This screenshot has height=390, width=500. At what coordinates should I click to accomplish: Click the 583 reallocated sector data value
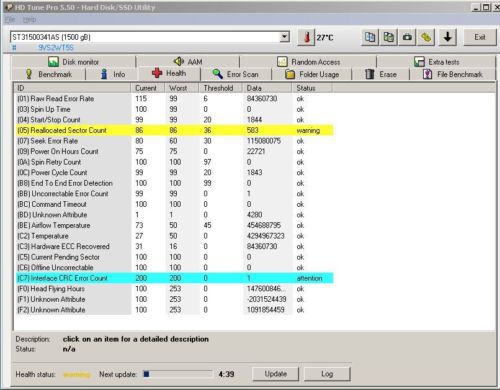point(252,130)
